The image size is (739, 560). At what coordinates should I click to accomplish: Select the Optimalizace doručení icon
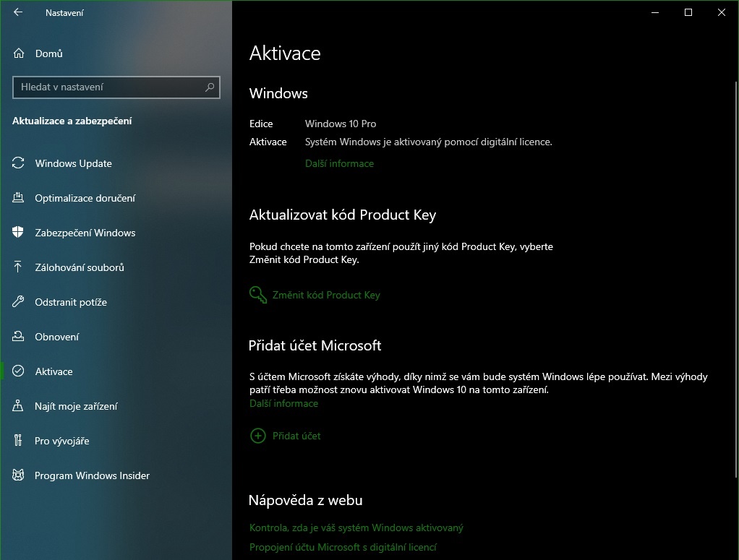point(19,198)
